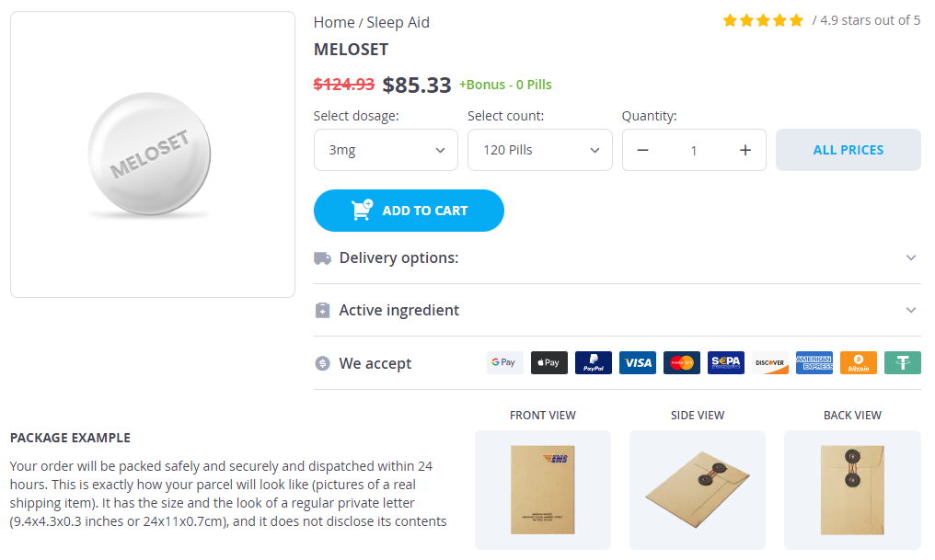Image resolution: width=935 pixels, height=560 pixels.
Task: Expand the Active ingredient section
Action: coord(617,310)
